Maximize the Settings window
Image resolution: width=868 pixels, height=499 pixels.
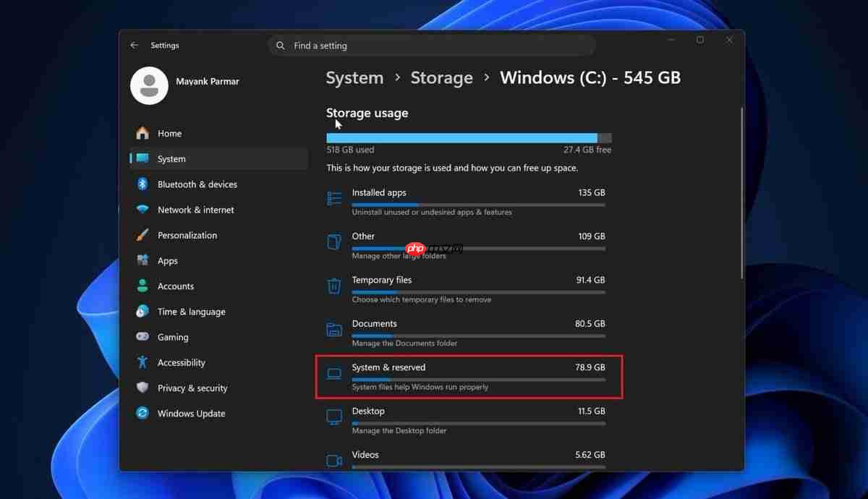point(700,40)
